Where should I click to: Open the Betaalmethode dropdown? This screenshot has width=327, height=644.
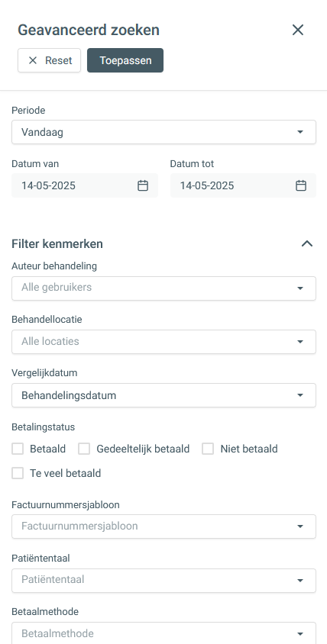point(163,633)
